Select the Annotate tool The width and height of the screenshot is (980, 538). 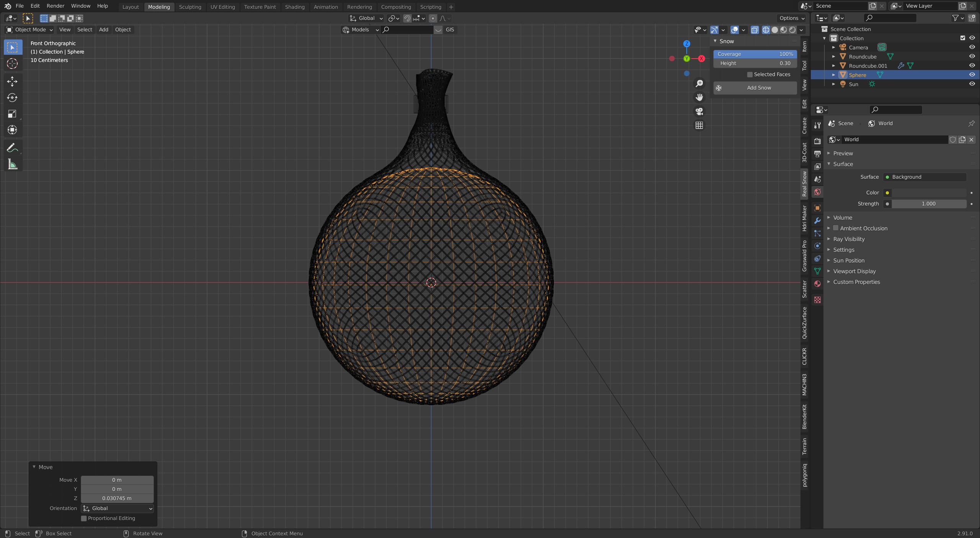coord(12,148)
